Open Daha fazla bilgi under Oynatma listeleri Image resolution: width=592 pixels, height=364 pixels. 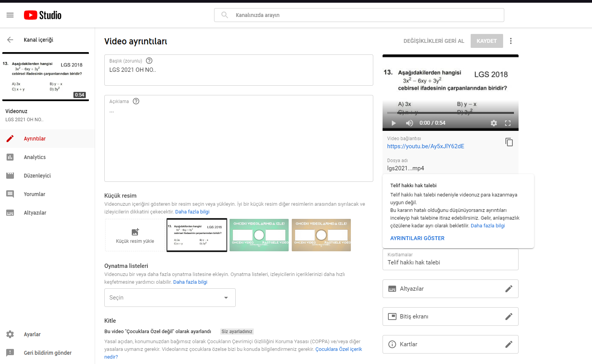pos(190,282)
